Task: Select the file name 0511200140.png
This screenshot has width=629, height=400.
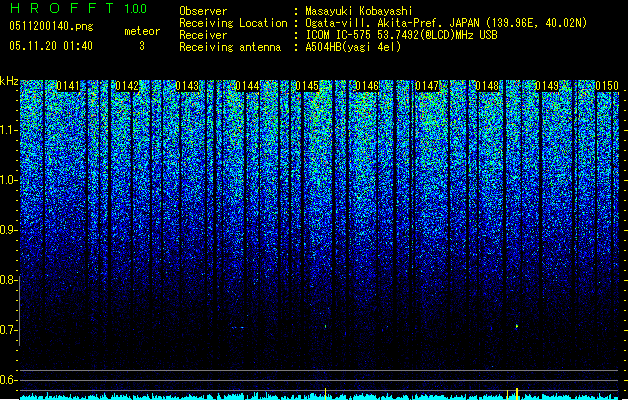Action: click(x=51, y=26)
